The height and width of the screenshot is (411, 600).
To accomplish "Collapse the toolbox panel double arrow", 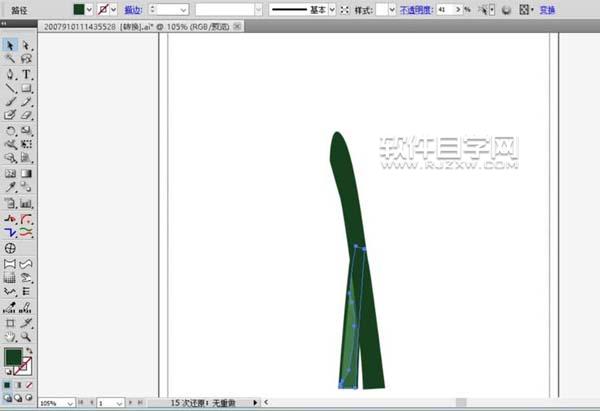I will pyautogui.click(x=4, y=24).
